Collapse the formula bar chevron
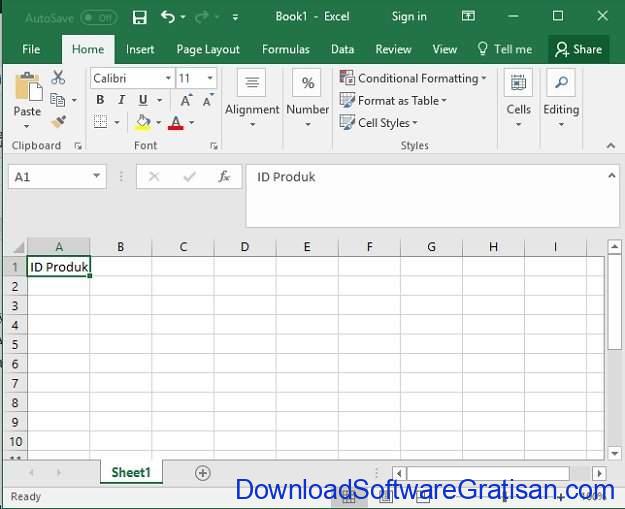625x509 pixels. [612, 175]
